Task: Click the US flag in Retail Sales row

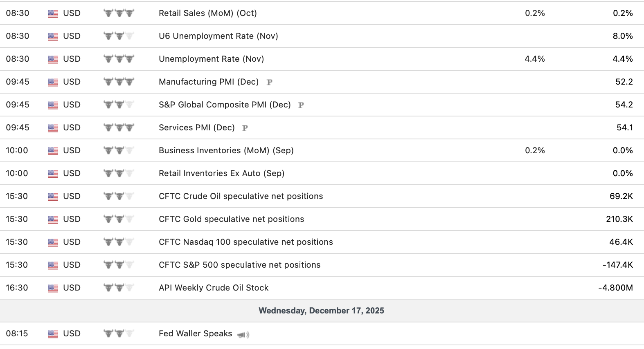Action: [53, 13]
